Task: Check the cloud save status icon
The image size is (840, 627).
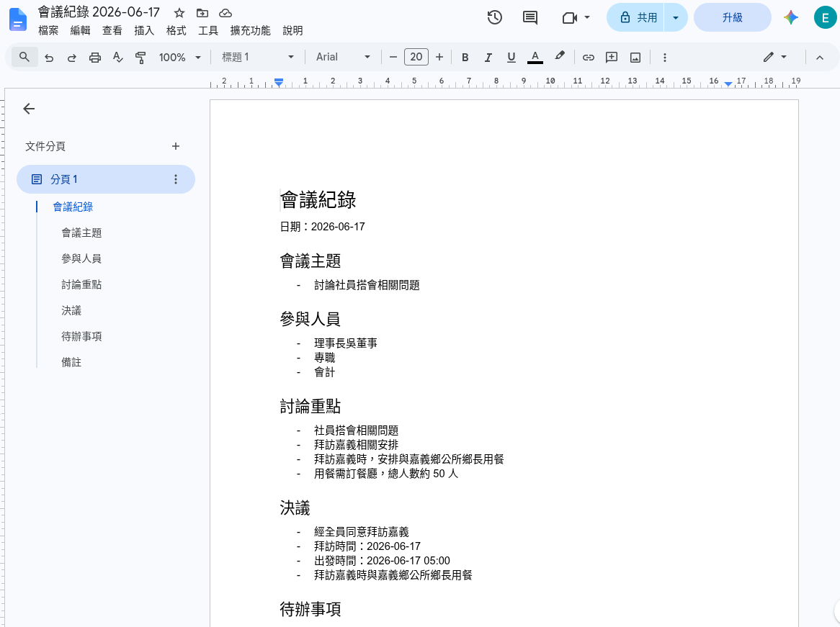Action: (x=225, y=13)
